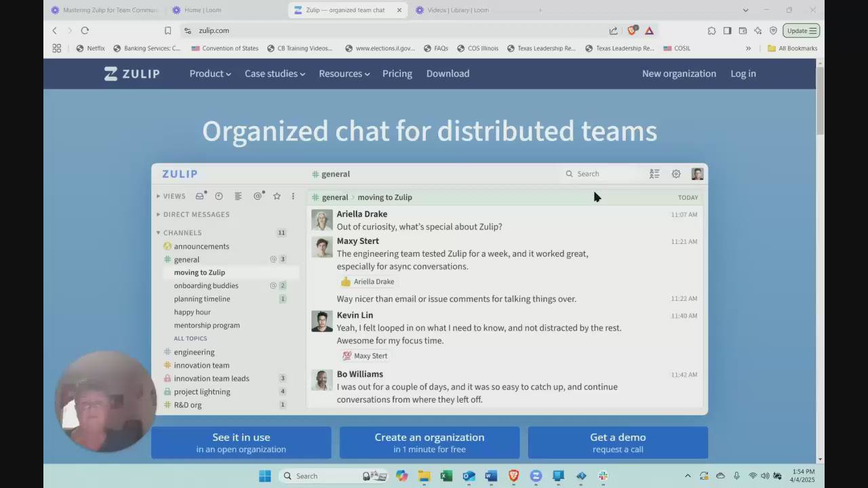Click the See it in use button
Image resolution: width=868 pixels, height=488 pixels.
click(241, 443)
